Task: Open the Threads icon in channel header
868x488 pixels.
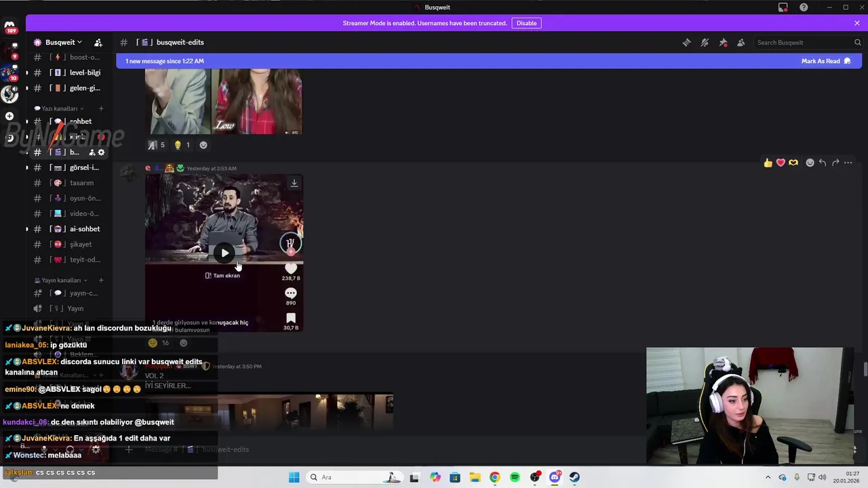Action: point(686,42)
